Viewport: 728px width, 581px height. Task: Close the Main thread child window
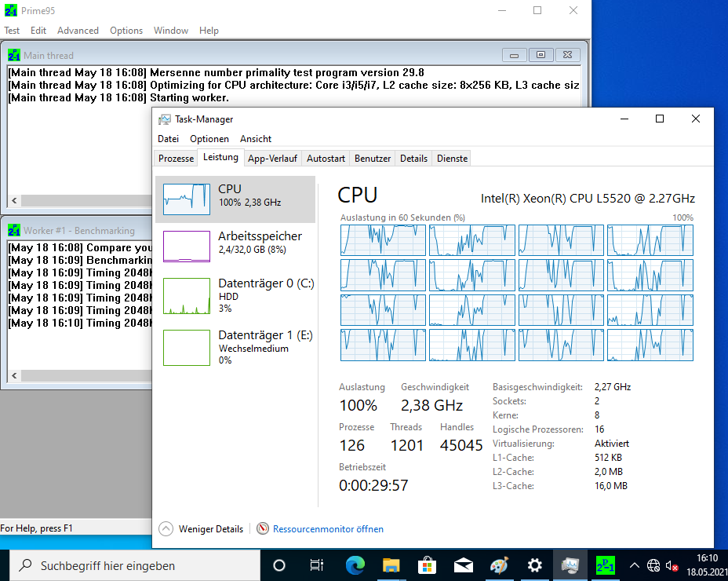[x=567, y=55]
